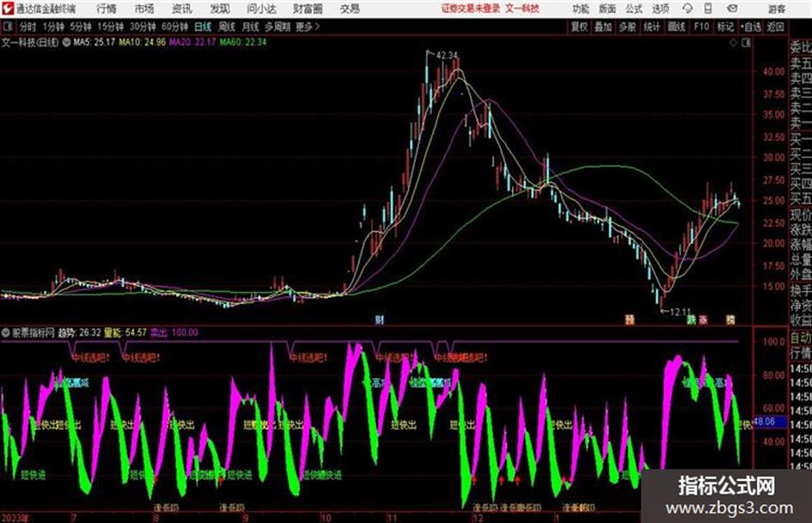
Task: Open the 功能 menu at top right
Action: (581, 9)
